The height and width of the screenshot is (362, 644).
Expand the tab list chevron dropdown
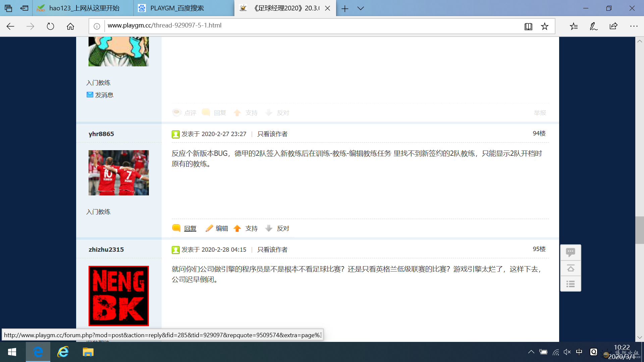pyautogui.click(x=361, y=8)
